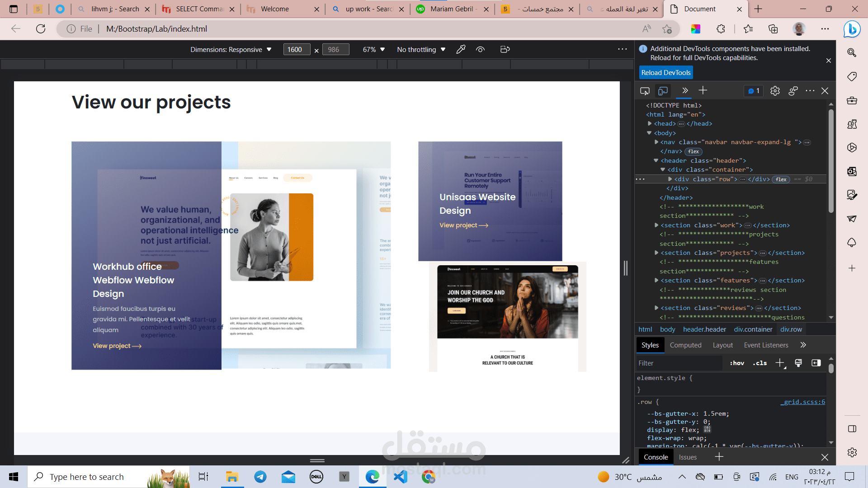Click the Reload DevTools button
The width and height of the screenshot is (868, 488).
click(x=665, y=72)
